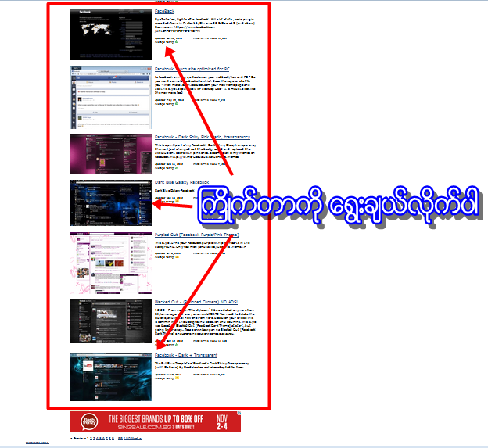Open 'Purpled Out (Facebook Purple/Pink Theme)' link
The image size is (488, 448).
(197, 235)
